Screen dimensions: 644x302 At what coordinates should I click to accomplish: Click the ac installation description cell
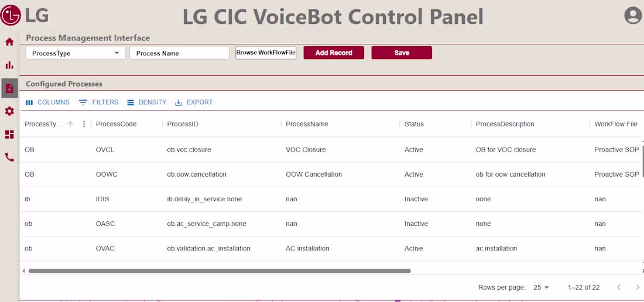[496, 248]
